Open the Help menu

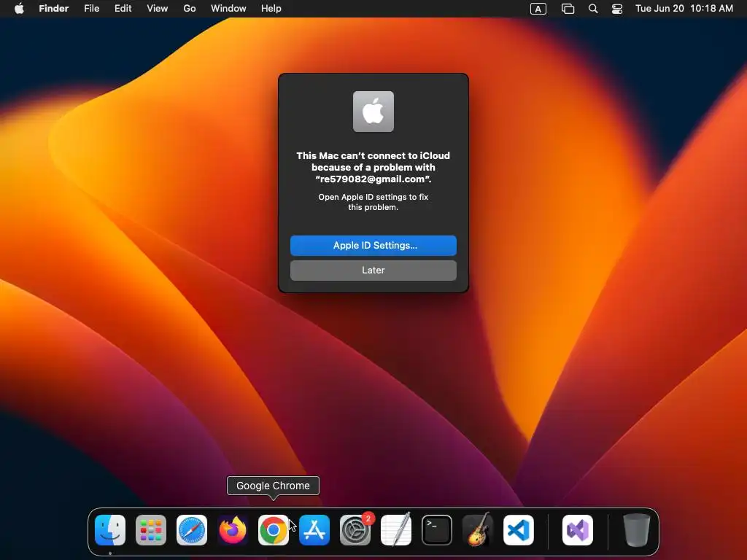pyautogui.click(x=271, y=9)
